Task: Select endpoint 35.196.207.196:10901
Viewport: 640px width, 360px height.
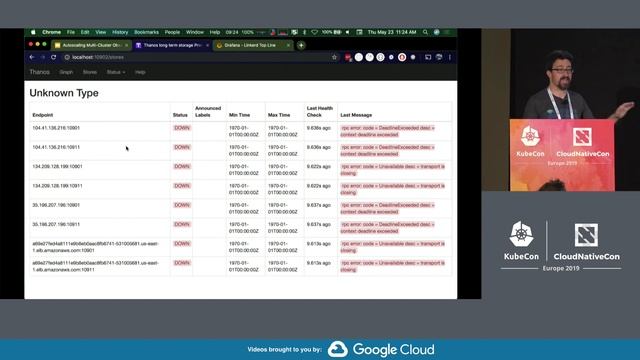Action: [x=56, y=205]
